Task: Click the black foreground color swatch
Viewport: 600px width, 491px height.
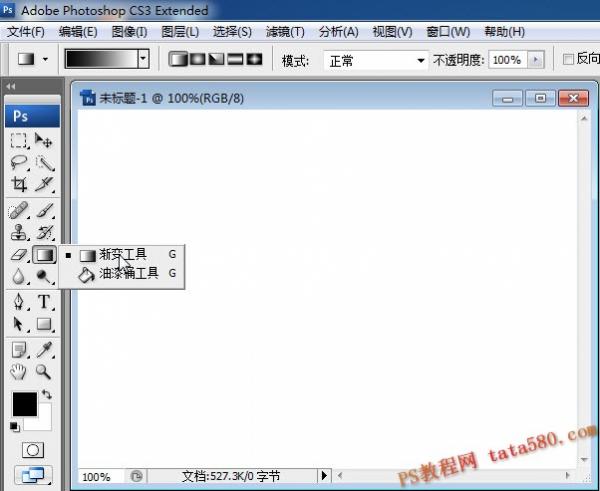Action: tap(25, 404)
